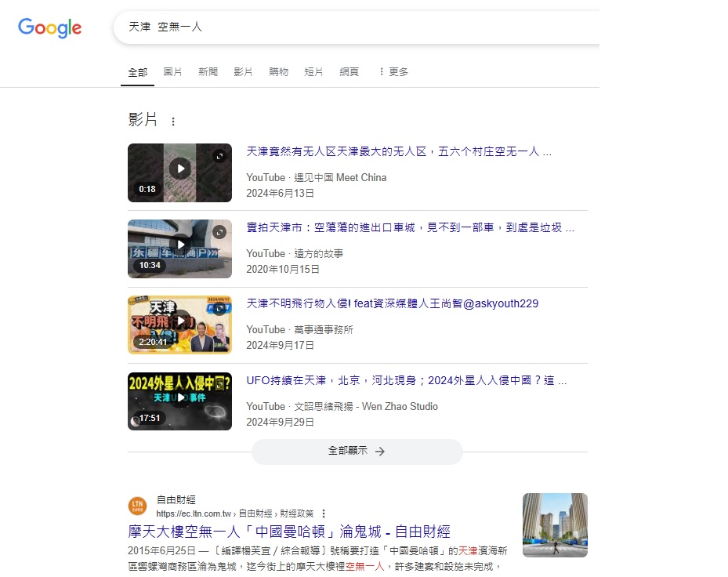
Task: Switch to the 圖片 tab
Action: click(172, 71)
